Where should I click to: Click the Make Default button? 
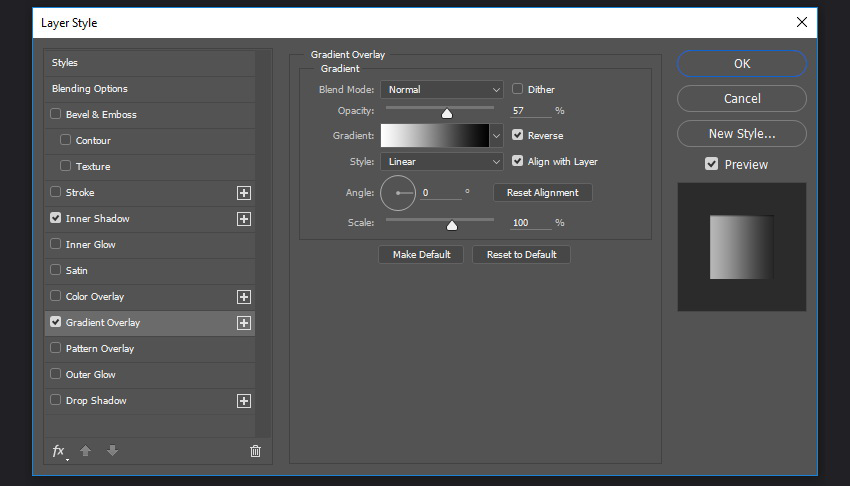click(x=421, y=254)
